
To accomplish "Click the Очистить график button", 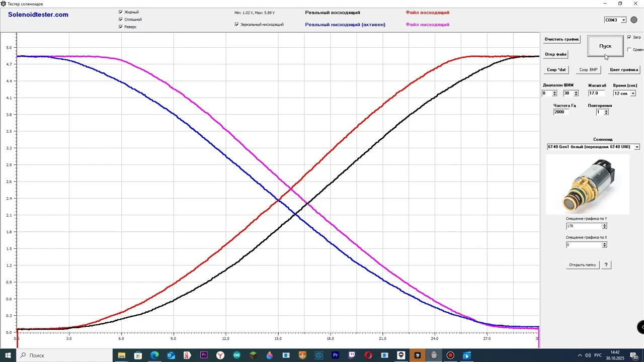I will point(562,39).
